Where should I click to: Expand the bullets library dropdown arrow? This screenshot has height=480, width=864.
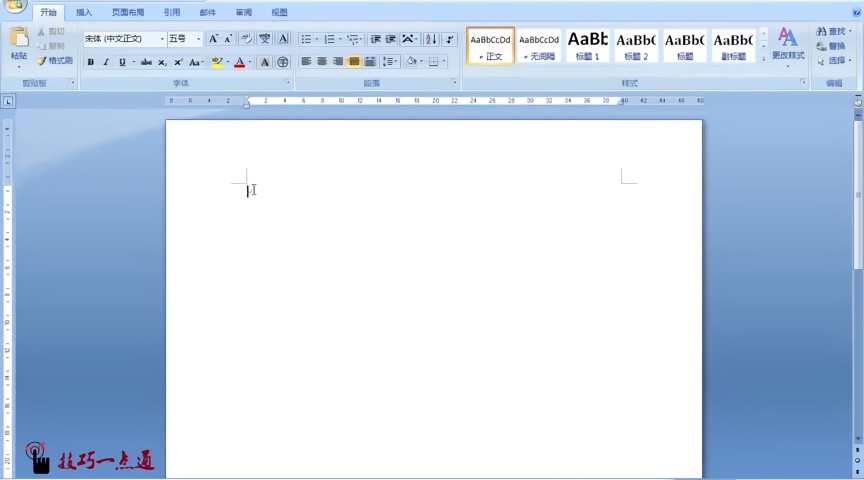pyautogui.click(x=317, y=39)
